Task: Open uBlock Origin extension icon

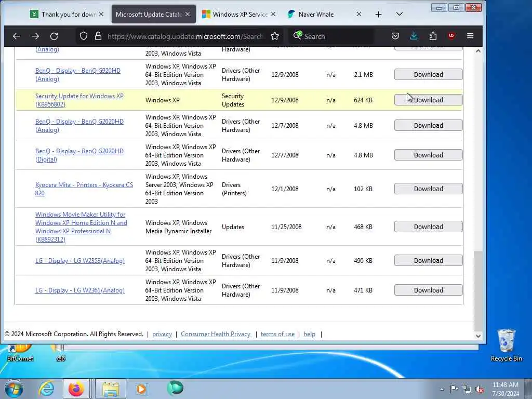Action: [x=451, y=36]
